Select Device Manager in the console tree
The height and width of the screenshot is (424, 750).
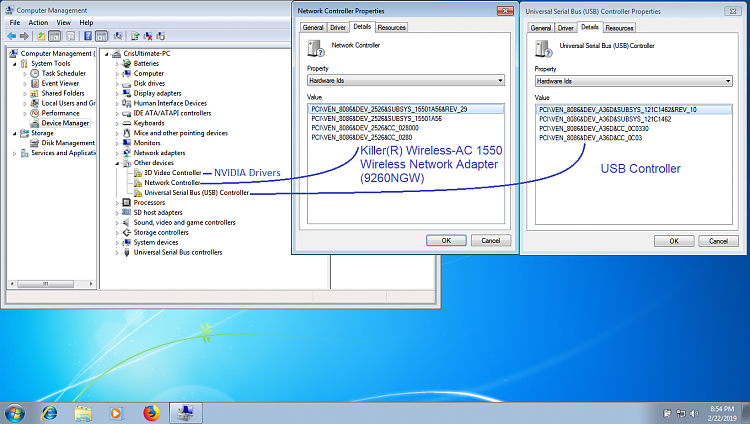pos(65,123)
